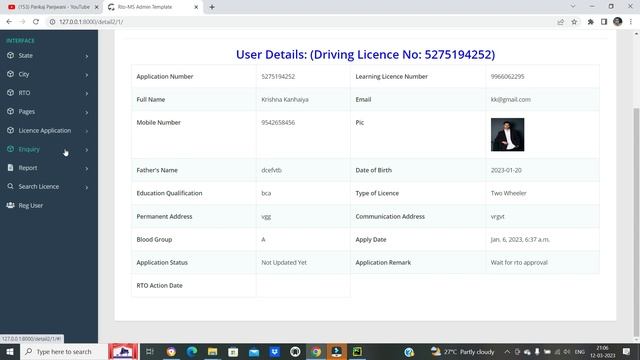640x360 pixels.
Task: Open the Chrome three-dot menu
Action: pos(631,22)
